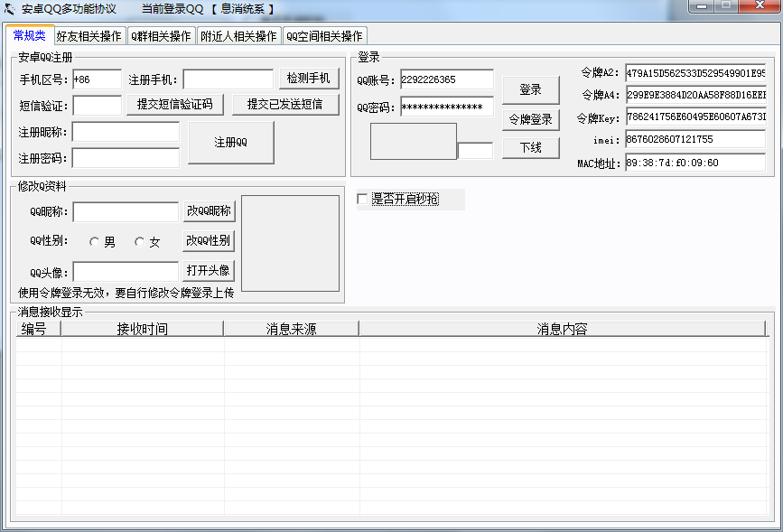Open the 附近人相关操作 tab

[x=238, y=36]
